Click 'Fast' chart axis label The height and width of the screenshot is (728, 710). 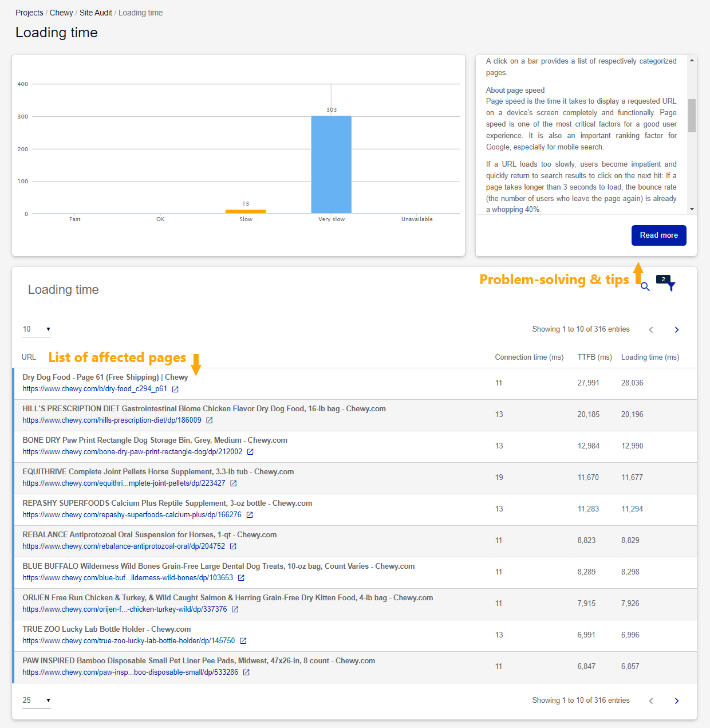pos(75,219)
